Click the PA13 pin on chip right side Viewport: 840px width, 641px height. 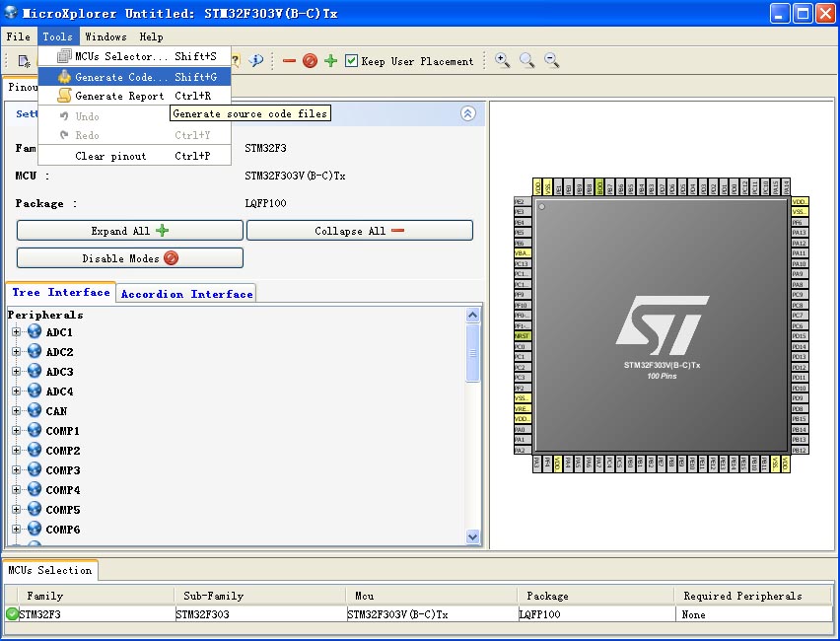point(800,233)
